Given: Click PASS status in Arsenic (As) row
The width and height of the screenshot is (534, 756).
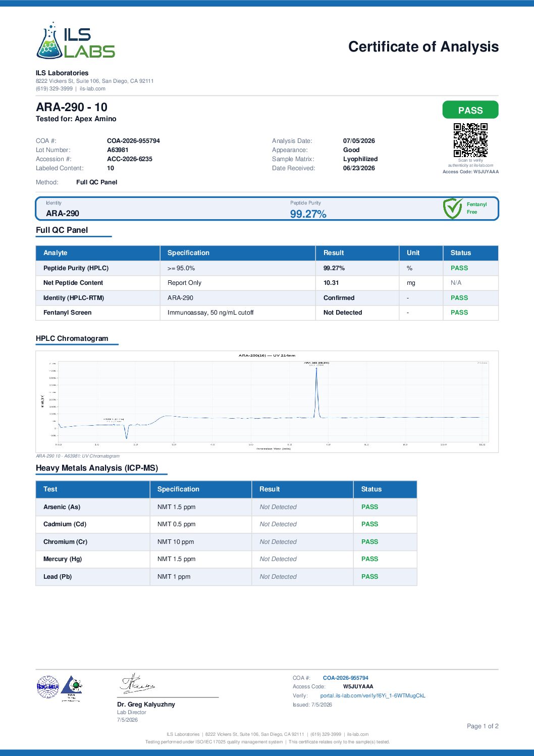Looking at the screenshot, I should click(x=369, y=507).
